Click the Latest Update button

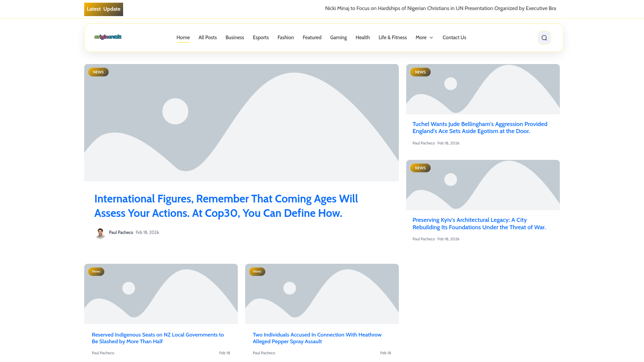click(104, 9)
